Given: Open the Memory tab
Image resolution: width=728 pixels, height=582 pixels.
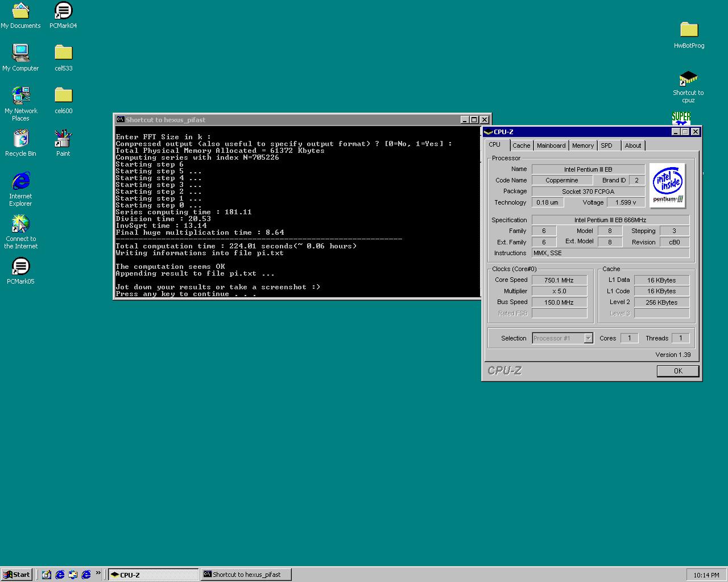Looking at the screenshot, I should click(582, 145).
